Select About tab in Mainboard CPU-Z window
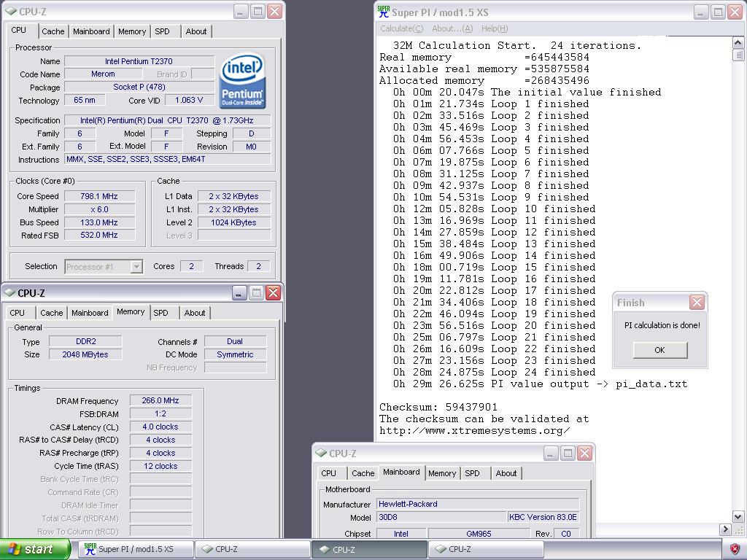 coord(506,473)
